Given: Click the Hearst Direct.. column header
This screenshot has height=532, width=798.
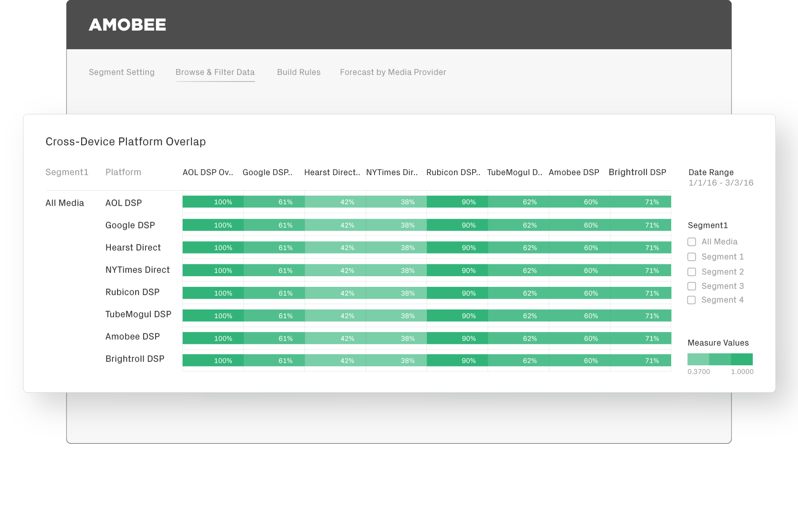Looking at the screenshot, I should [332, 172].
